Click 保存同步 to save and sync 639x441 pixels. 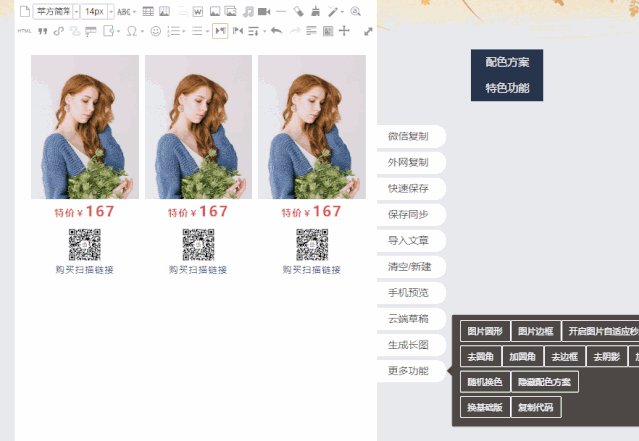click(411, 215)
